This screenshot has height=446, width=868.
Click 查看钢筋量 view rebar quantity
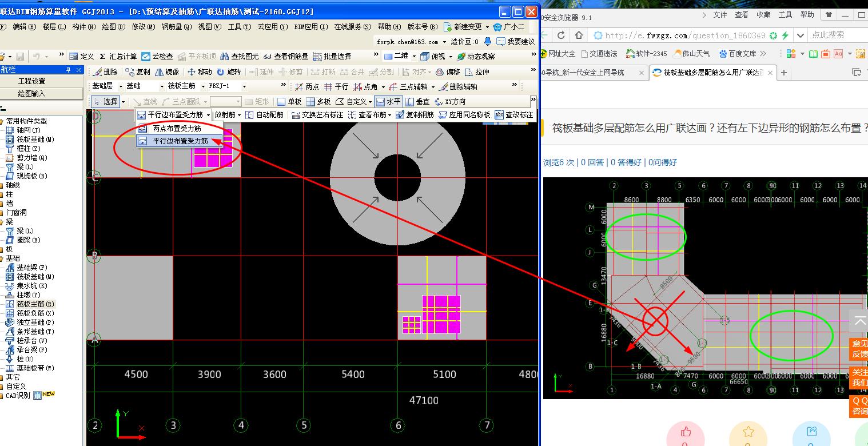(x=285, y=57)
